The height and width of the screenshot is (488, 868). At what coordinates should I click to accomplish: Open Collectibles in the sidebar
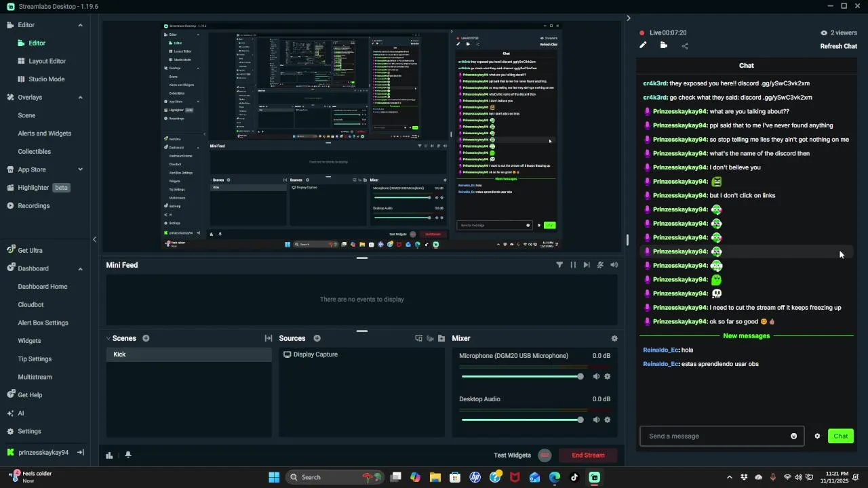(x=35, y=152)
